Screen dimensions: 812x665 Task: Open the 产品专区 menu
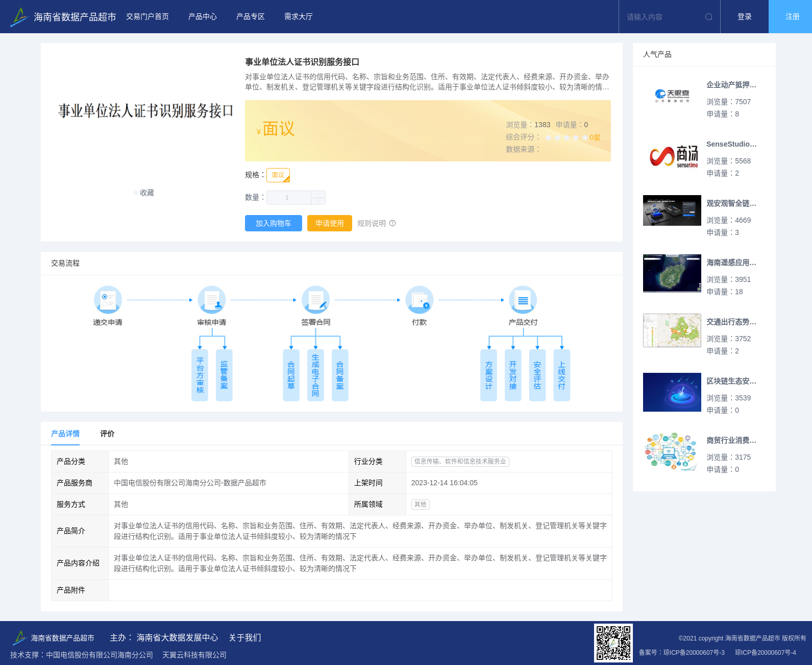(251, 17)
